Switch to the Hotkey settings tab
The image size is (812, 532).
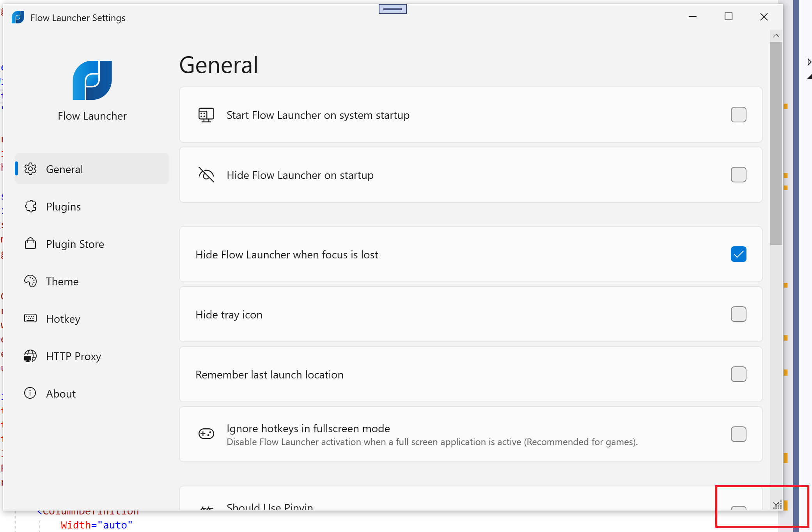63,319
